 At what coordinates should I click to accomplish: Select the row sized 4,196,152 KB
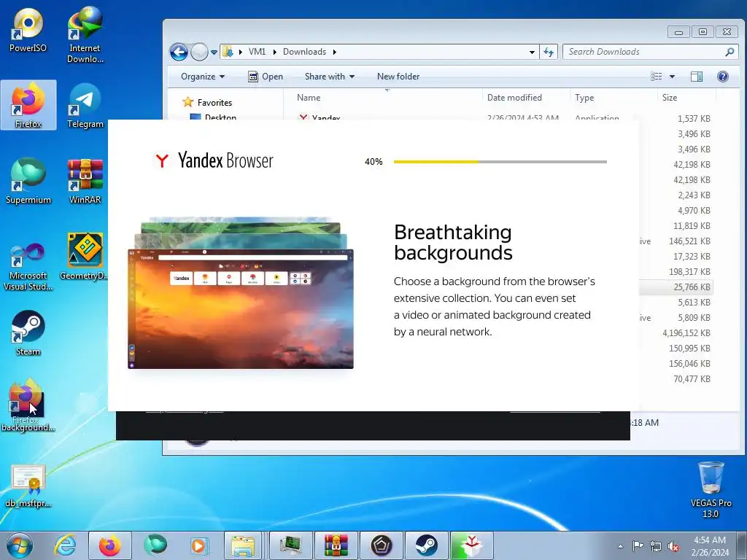coord(676,332)
